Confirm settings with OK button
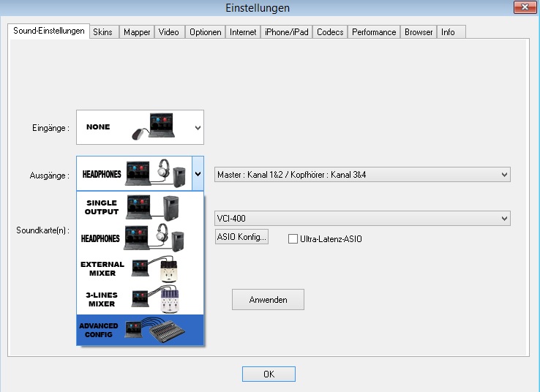 point(269,374)
